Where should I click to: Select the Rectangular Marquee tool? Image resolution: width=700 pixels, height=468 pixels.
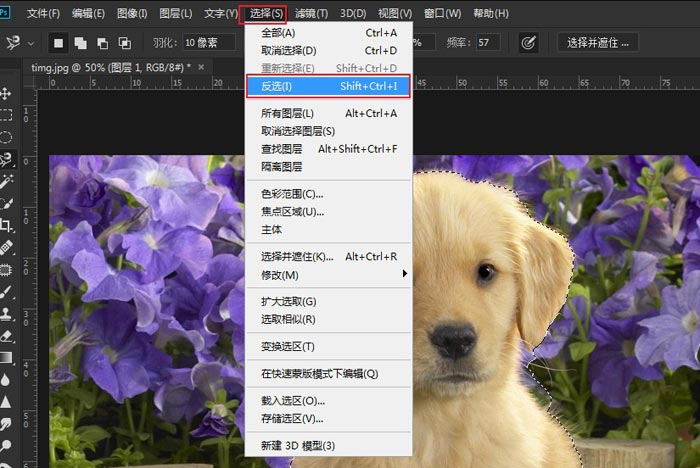6,115
